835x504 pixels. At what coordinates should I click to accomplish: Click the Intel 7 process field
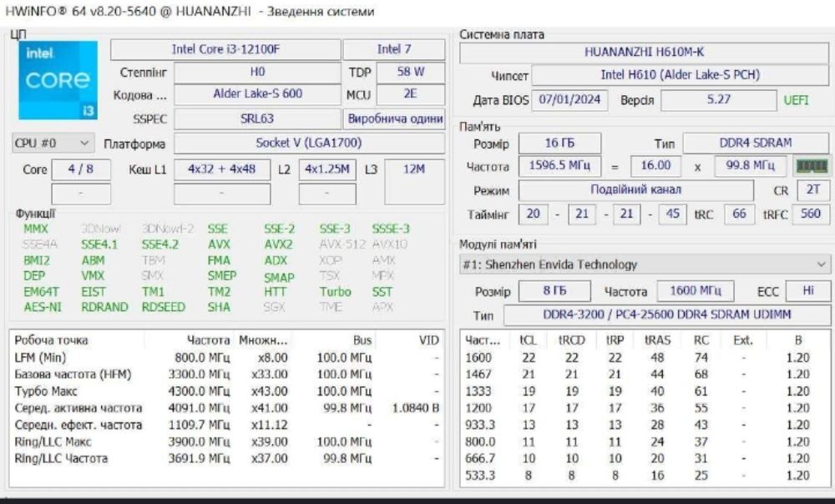(x=394, y=49)
